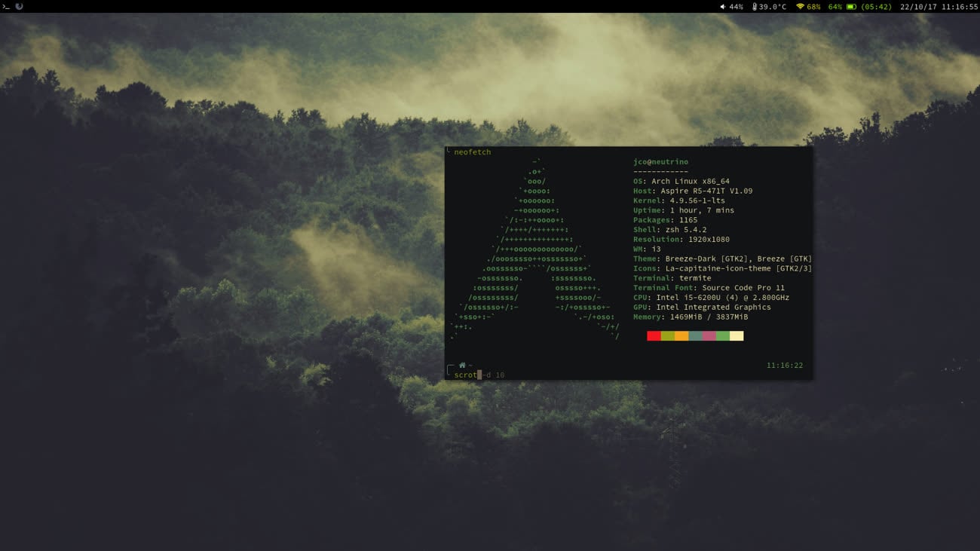Click the 'Resolution: 1920x1080' line
This screenshot has height=551, width=980.
(x=681, y=240)
